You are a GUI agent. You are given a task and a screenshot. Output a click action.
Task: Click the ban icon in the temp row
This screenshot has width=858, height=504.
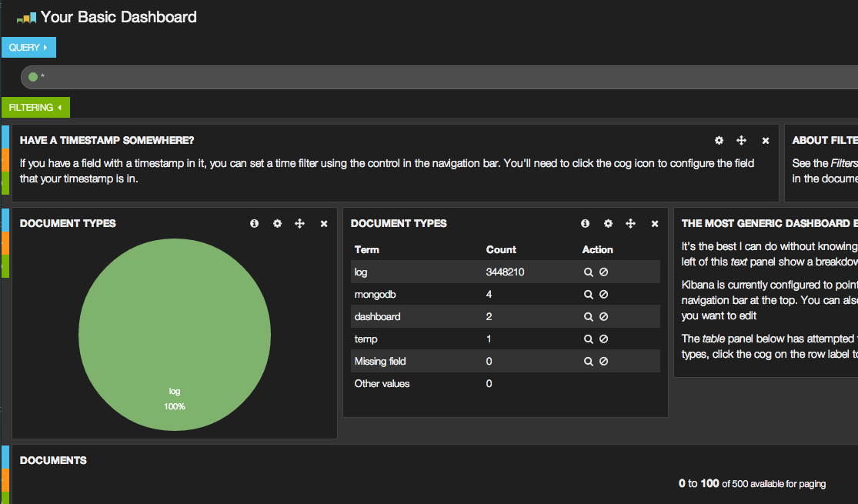tap(603, 339)
